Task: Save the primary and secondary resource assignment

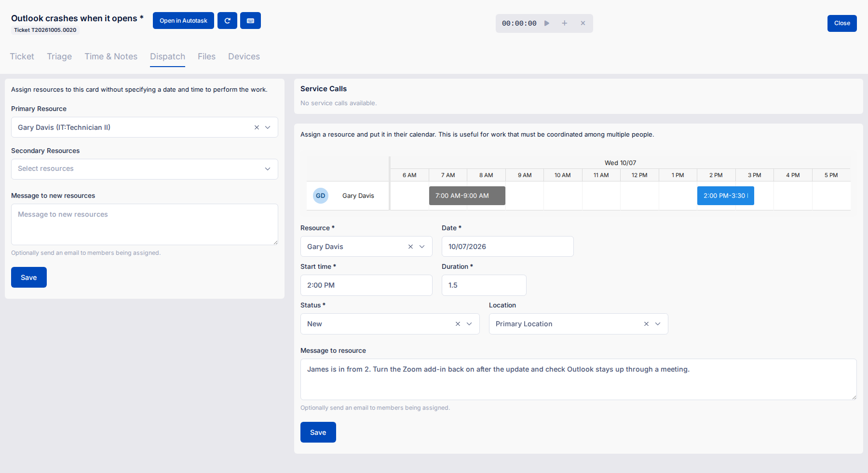Action: click(29, 278)
